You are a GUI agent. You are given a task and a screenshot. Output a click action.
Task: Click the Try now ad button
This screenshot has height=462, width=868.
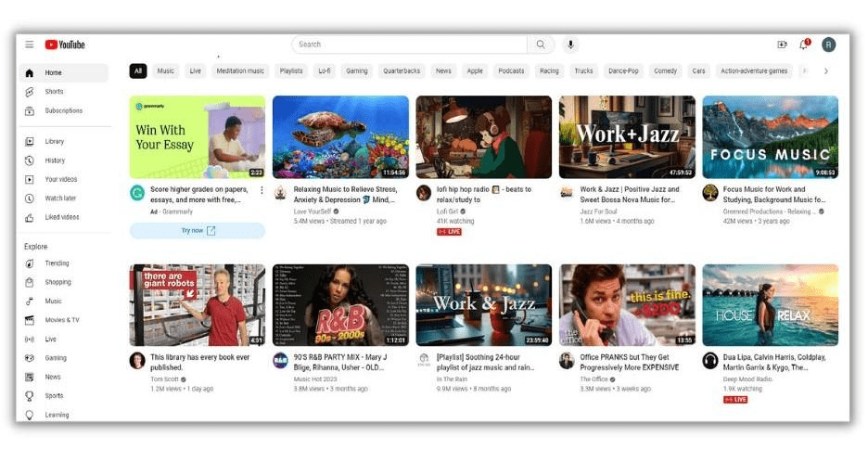[x=197, y=230]
